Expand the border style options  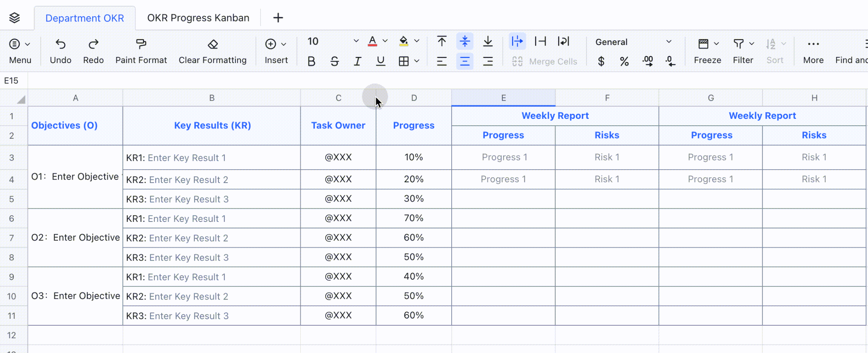[x=417, y=61]
